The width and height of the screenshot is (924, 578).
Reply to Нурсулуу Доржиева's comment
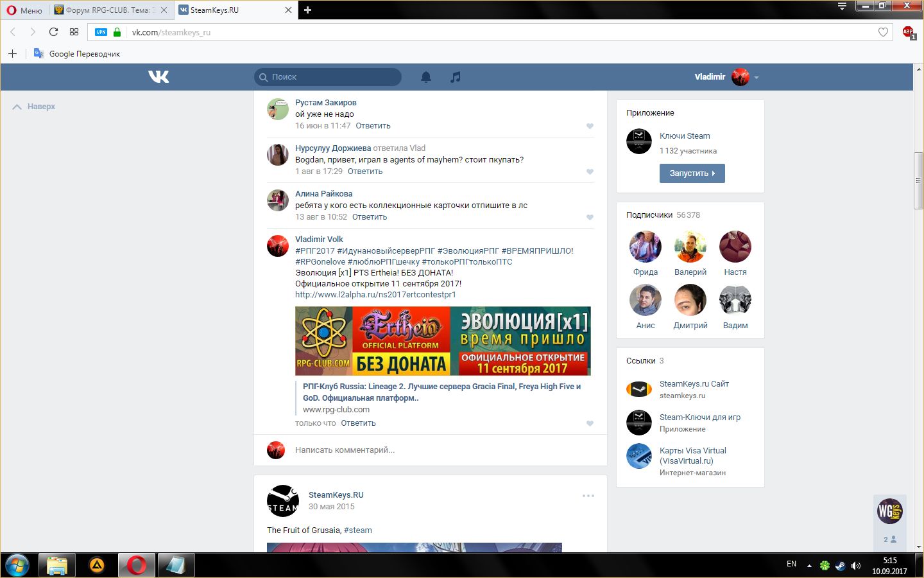[x=365, y=171]
